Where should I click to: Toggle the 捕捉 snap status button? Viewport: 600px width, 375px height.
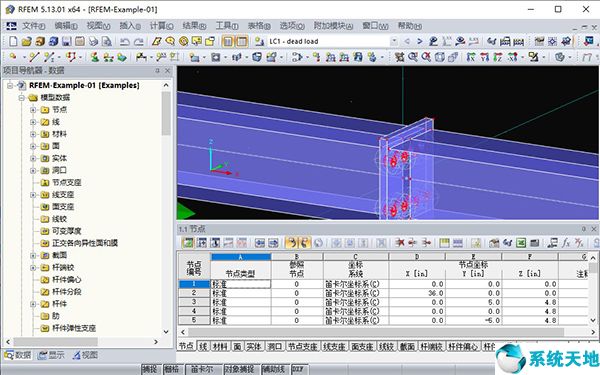coord(150,369)
